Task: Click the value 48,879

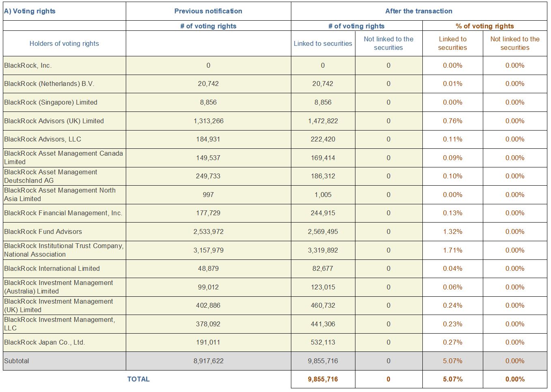Action: (x=208, y=268)
